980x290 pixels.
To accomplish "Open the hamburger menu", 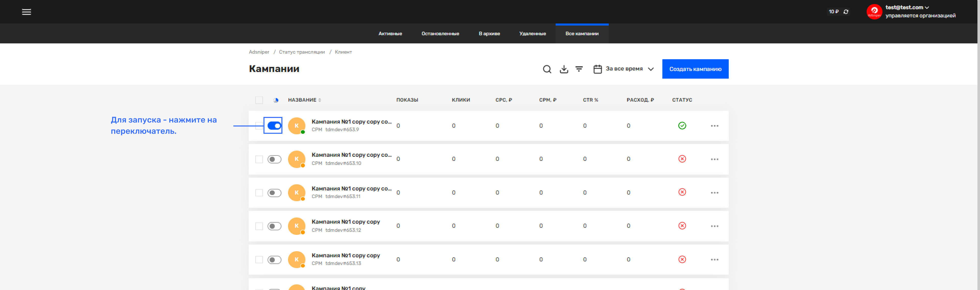I will 26,12.
